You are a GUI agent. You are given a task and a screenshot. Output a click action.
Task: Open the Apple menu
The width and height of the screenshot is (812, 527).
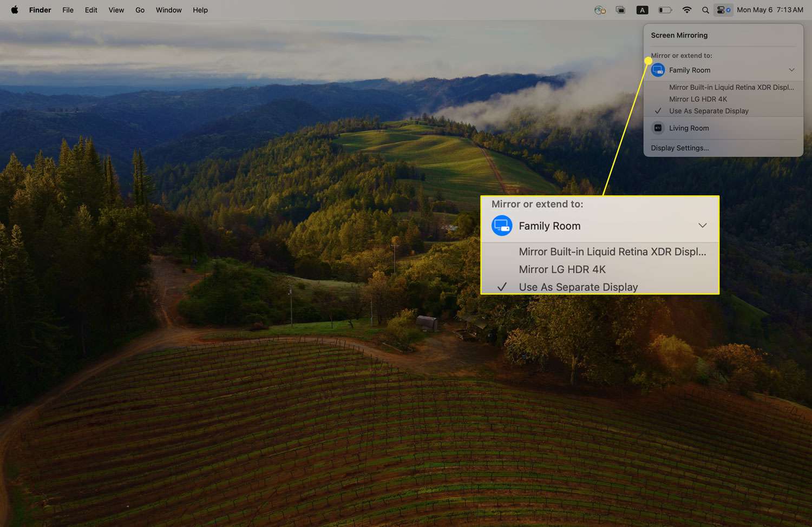(15, 10)
